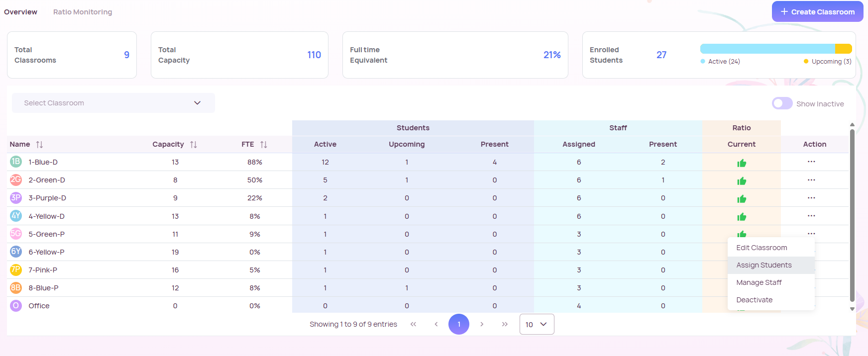
Task: Expand the entries-per-page dropdown showing 10
Action: (537, 324)
